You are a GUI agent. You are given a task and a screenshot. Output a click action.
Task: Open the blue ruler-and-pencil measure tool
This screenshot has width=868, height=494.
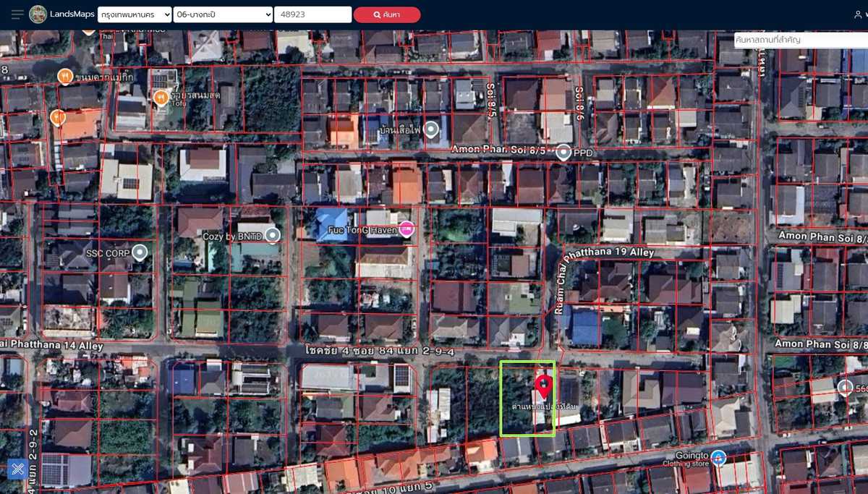coord(17,469)
